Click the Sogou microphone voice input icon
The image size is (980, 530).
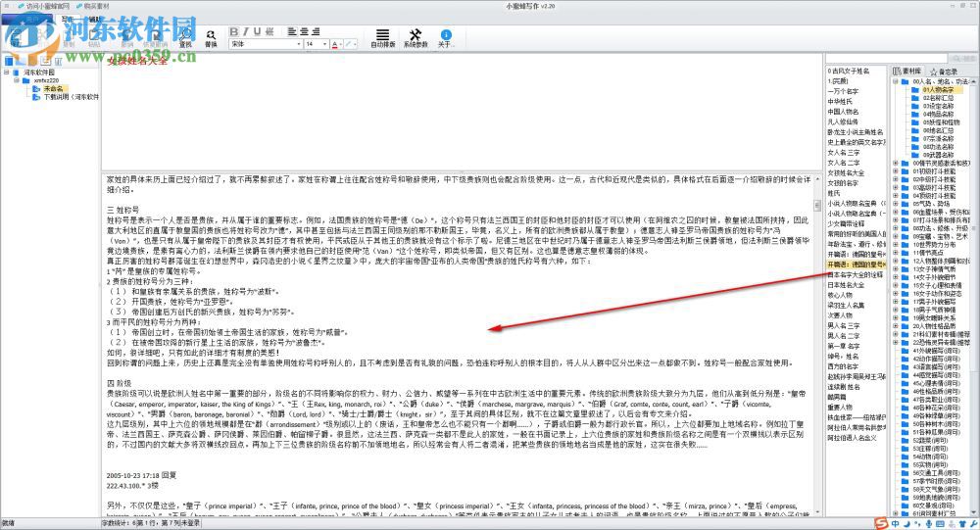point(929,524)
